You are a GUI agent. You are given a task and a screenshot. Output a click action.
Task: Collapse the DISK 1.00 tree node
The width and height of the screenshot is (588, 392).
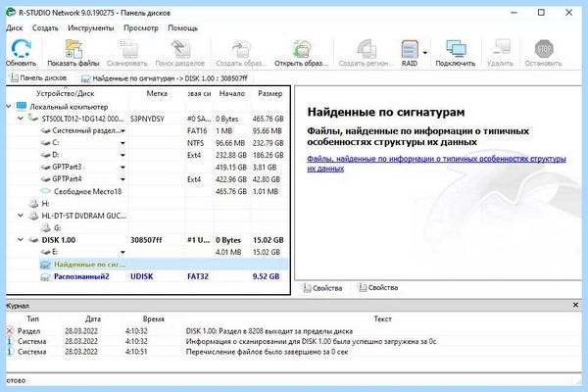coord(21,240)
